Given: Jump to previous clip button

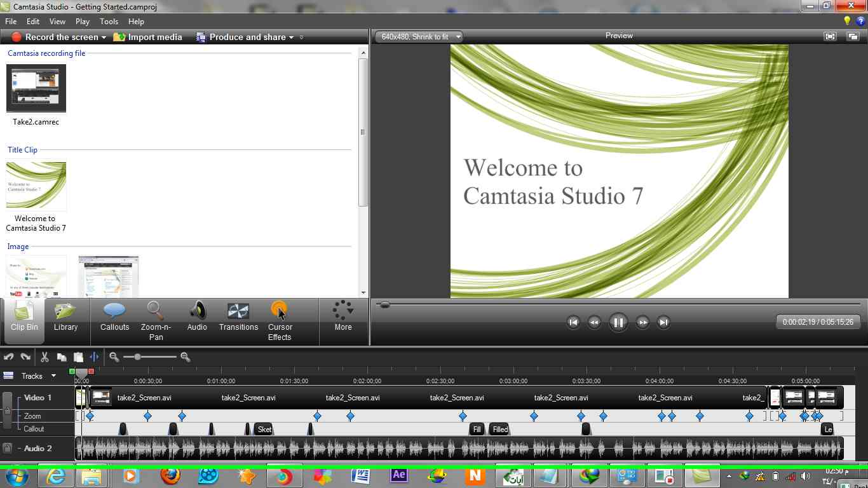Looking at the screenshot, I should (573, 322).
